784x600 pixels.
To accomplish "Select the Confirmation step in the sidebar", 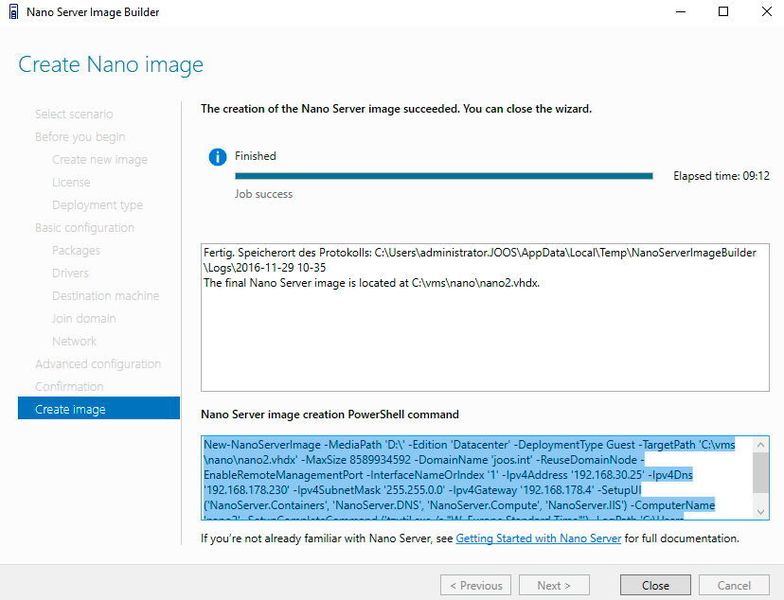I will 69,386.
